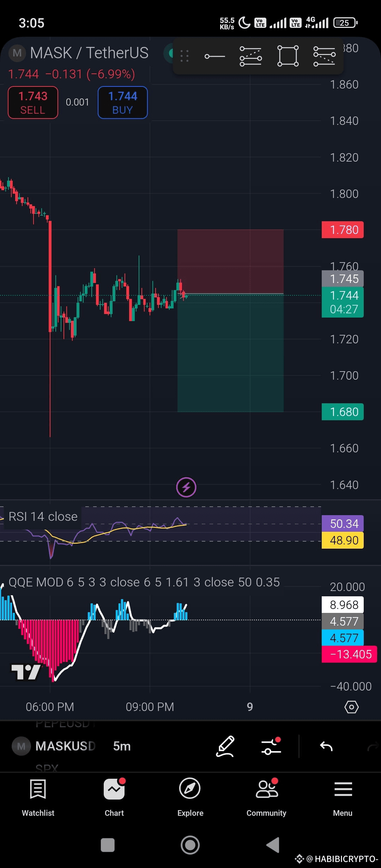Tap the 09:00 PM time axis label

coord(150,707)
